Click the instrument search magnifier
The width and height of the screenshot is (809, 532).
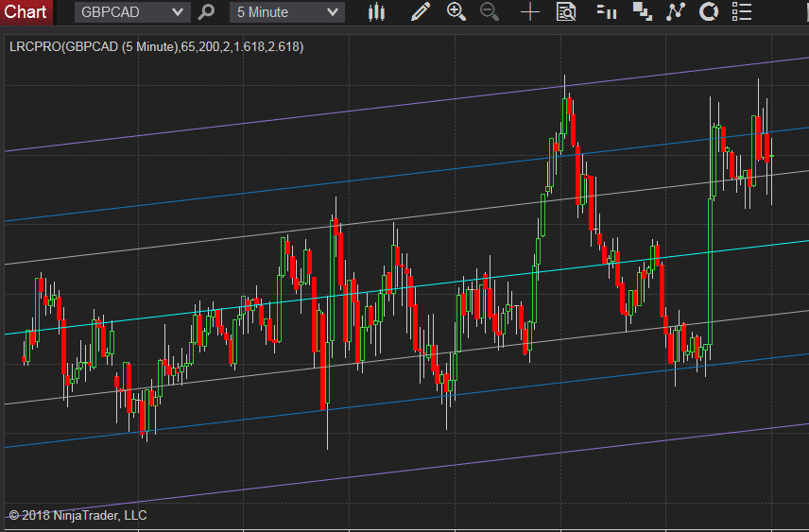pos(206,12)
